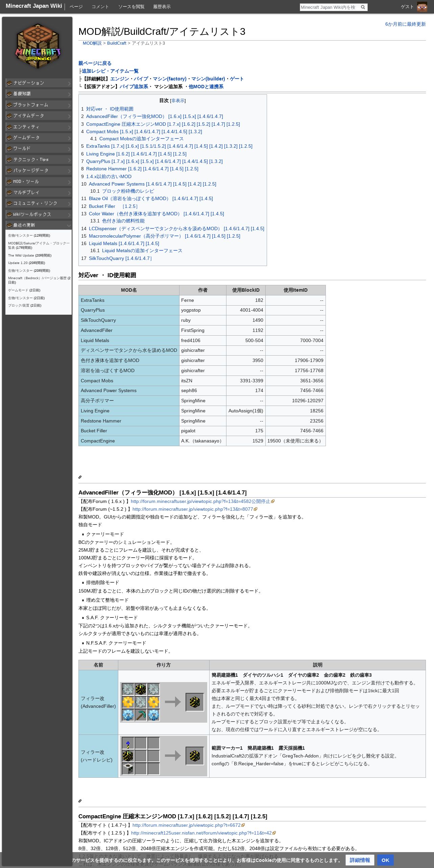Click the SilkTouchQuarry table cell
The width and height of the screenshot is (434, 868).
point(129,320)
